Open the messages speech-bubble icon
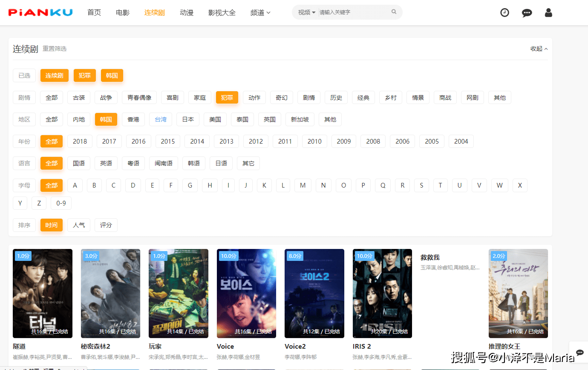588x370 pixels. [527, 13]
